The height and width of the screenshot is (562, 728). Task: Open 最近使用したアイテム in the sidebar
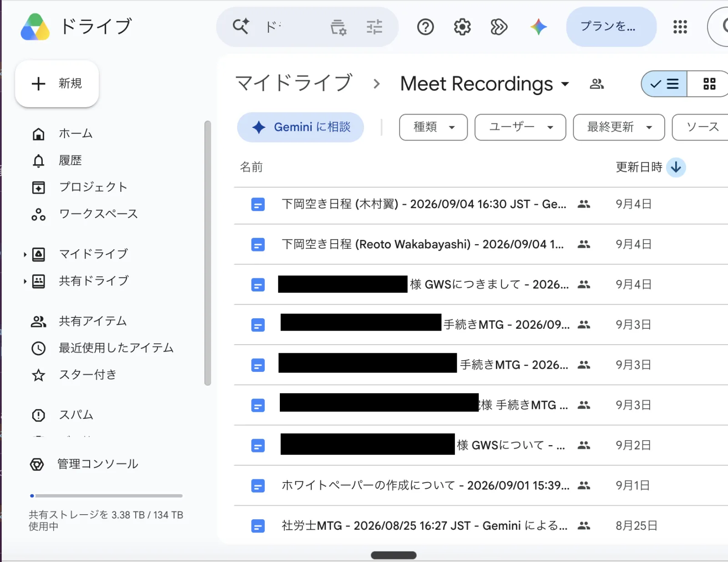point(116,348)
